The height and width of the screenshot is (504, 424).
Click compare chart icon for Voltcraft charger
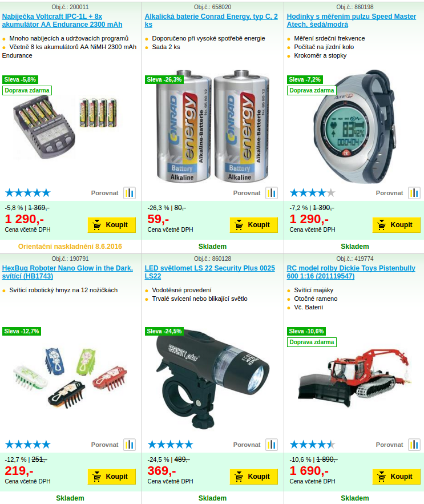(130, 193)
